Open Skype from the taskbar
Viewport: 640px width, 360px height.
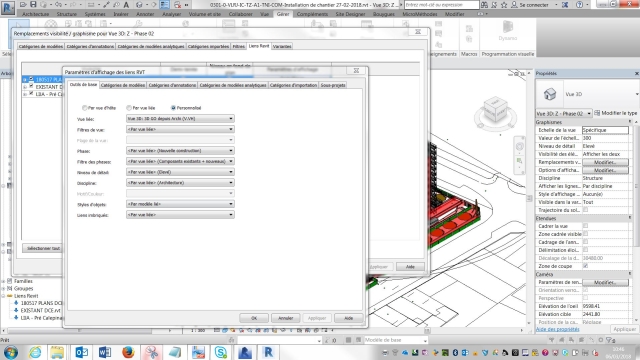coord(221,352)
